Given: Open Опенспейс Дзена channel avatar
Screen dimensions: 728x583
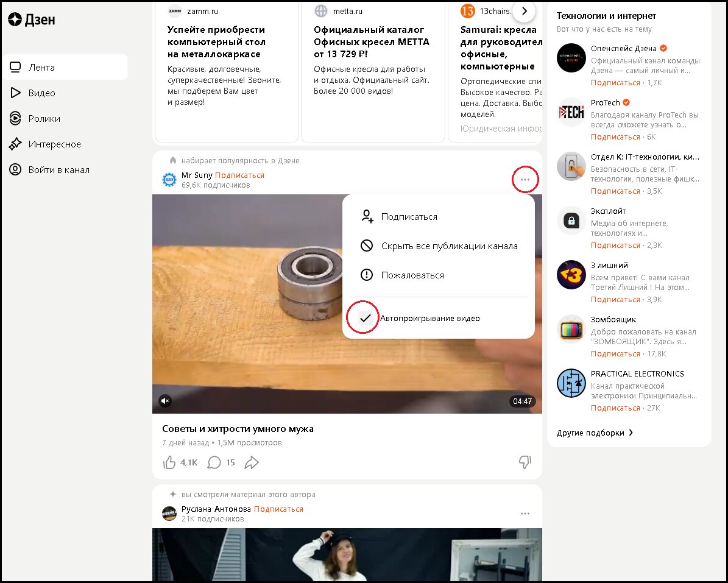Looking at the screenshot, I should [571, 58].
